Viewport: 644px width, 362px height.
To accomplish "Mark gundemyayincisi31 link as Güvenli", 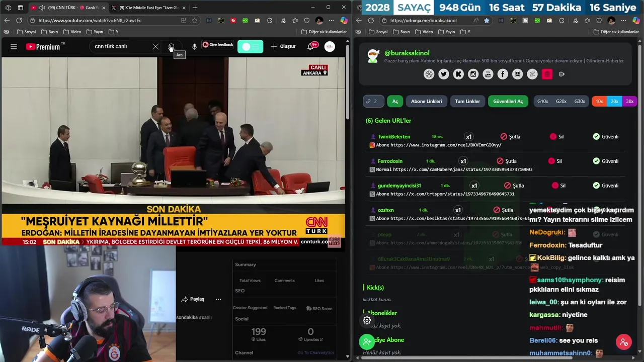I will [606, 186].
